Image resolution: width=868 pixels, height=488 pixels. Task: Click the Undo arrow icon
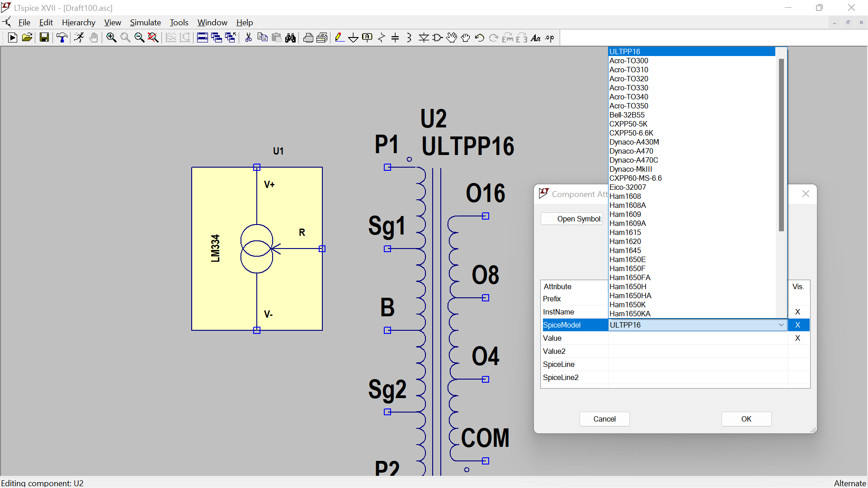480,38
